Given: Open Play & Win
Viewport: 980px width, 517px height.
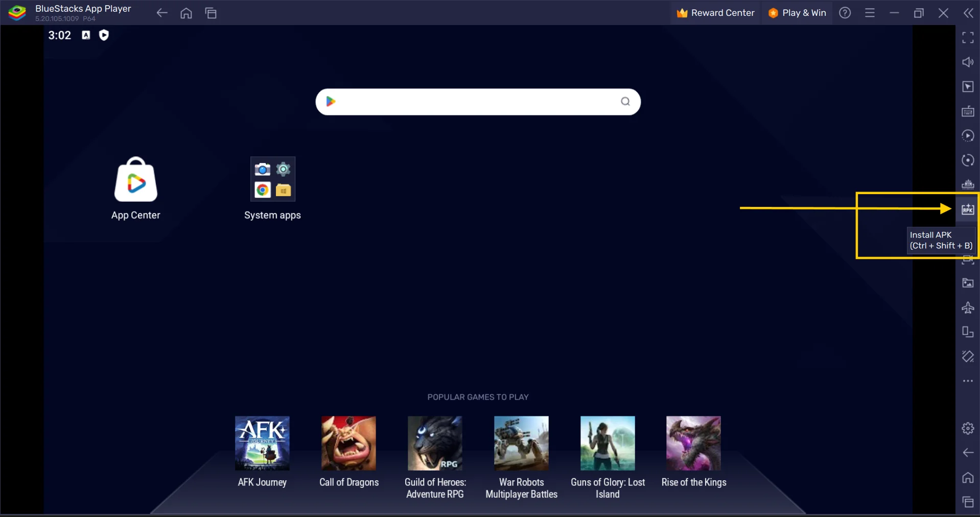Looking at the screenshot, I should [x=797, y=13].
